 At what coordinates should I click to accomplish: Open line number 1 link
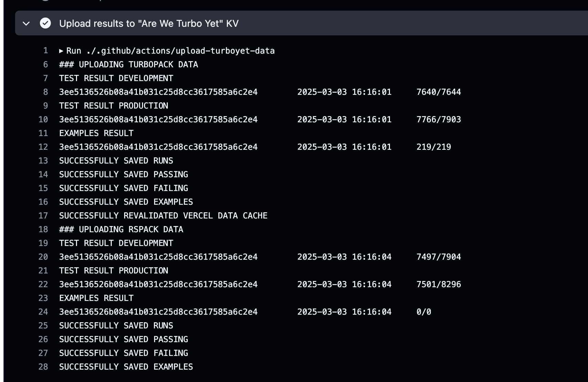[x=45, y=51]
